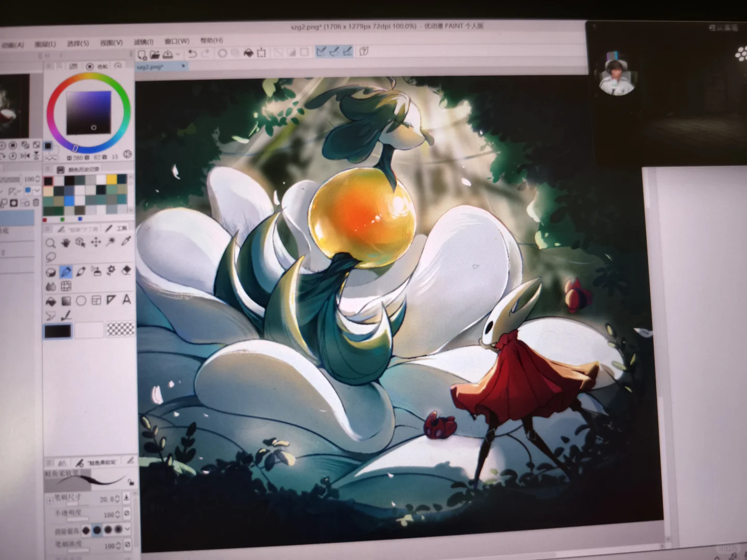Open the save icon dropdown arrow
The image size is (747, 560).
coord(178,54)
